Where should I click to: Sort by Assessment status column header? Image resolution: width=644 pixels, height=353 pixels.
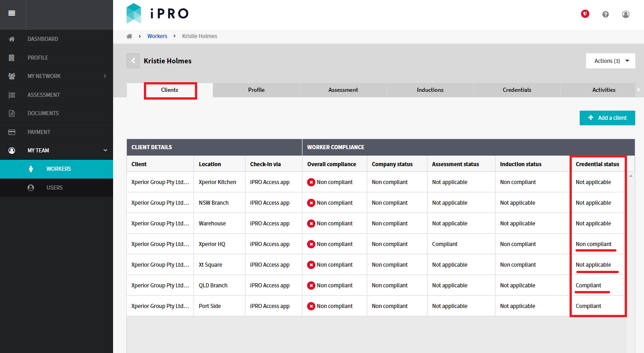click(x=462, y=164)
